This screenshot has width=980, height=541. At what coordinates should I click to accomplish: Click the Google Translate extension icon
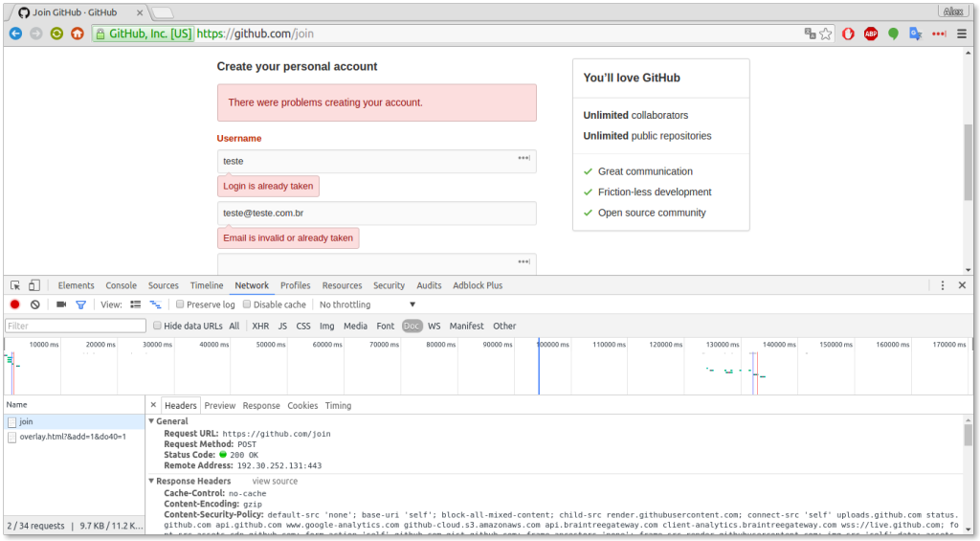click(x=916, y=34)
